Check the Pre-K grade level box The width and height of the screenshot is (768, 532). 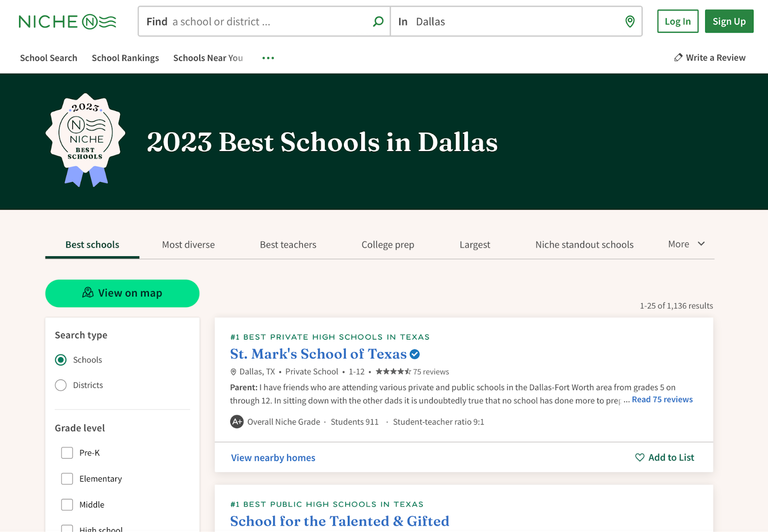[x=67, y=453]
